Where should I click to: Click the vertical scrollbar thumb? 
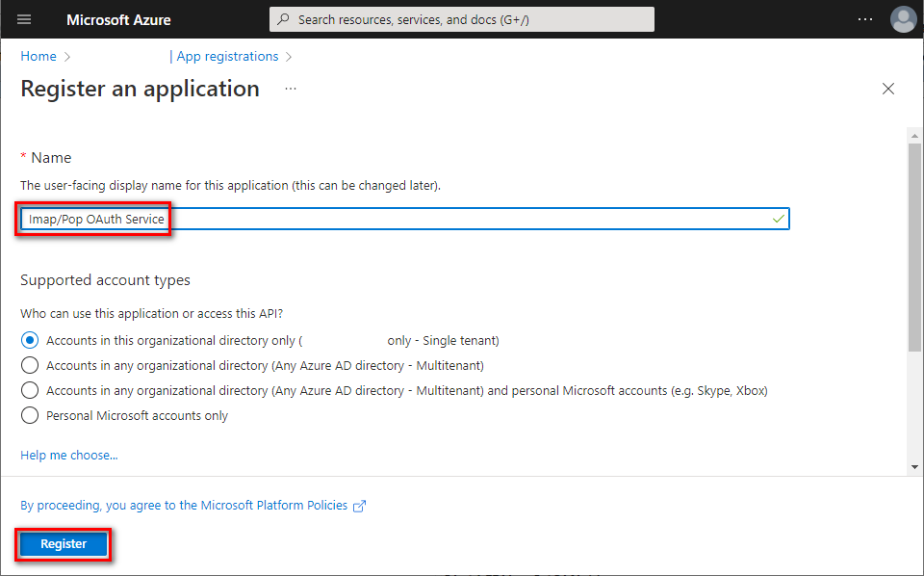[x=914, y=248]
